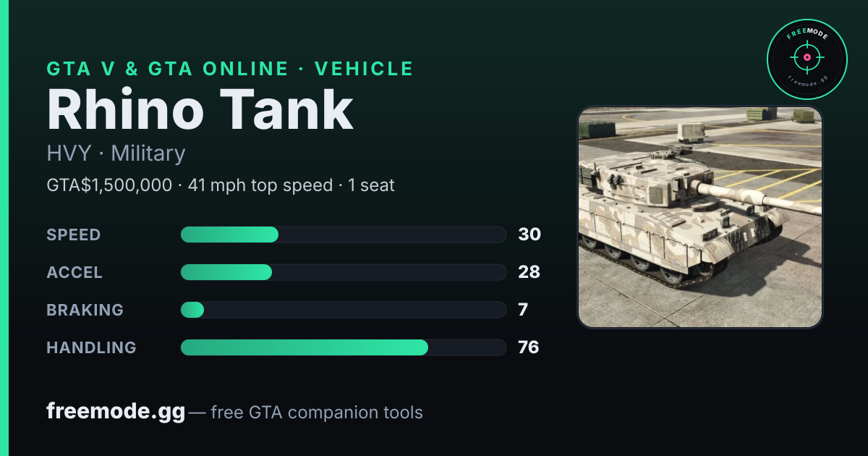Click the Accel value 28

529,272
